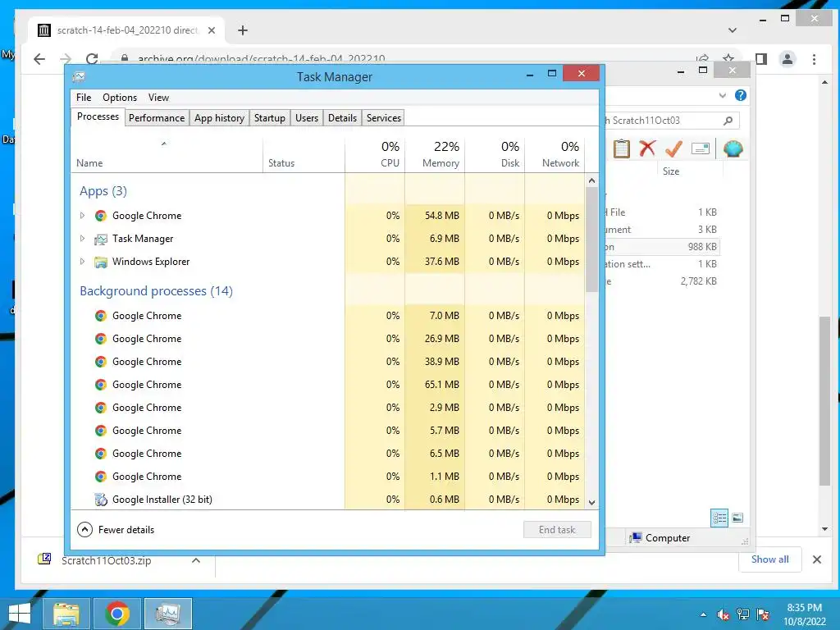Click the Explorer help question mark icon
Screen dimensions: 840x630
pyautogui.click(x=741, y=95)
